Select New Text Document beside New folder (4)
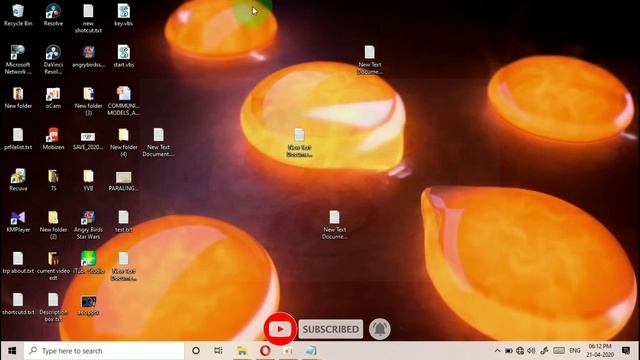 coord(158,142)
